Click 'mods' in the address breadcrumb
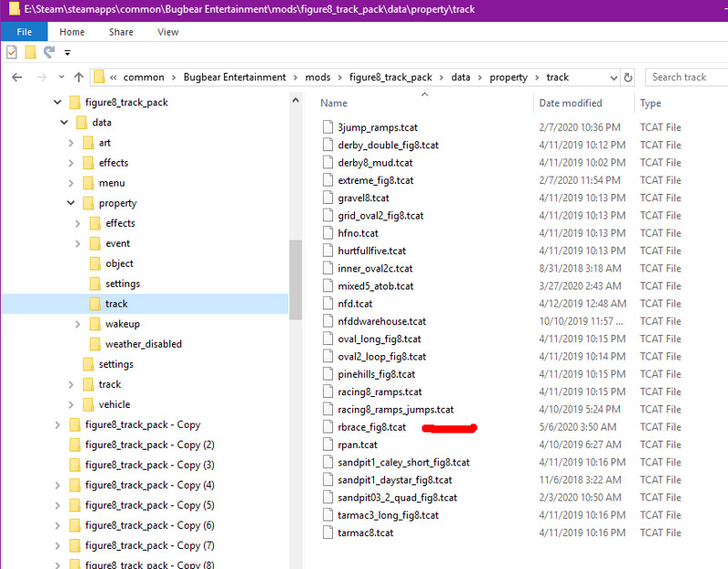The height and width of the screenshot is (569, 728). pyautogui.click(x=318, y=77)
